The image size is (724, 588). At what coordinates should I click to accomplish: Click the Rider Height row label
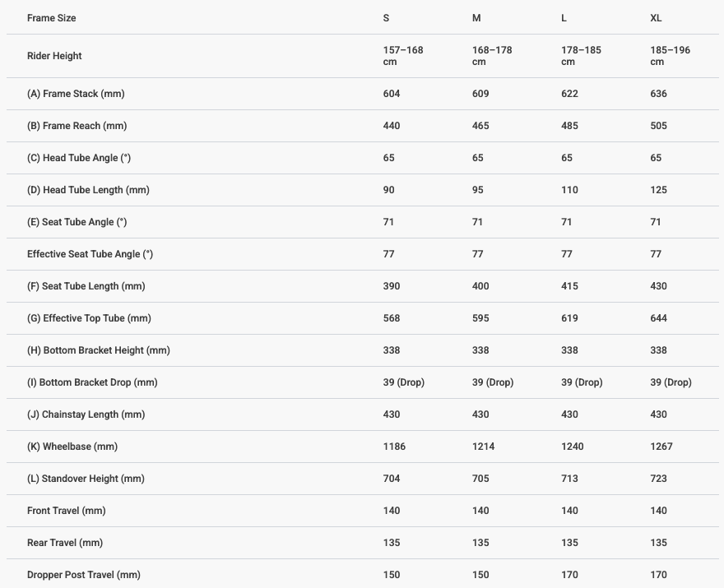click(54, 56)
